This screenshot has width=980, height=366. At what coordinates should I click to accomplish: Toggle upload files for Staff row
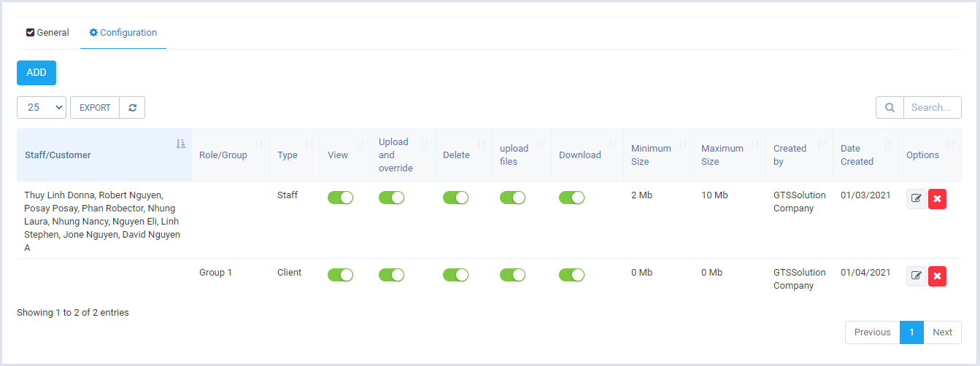(512, 198)
